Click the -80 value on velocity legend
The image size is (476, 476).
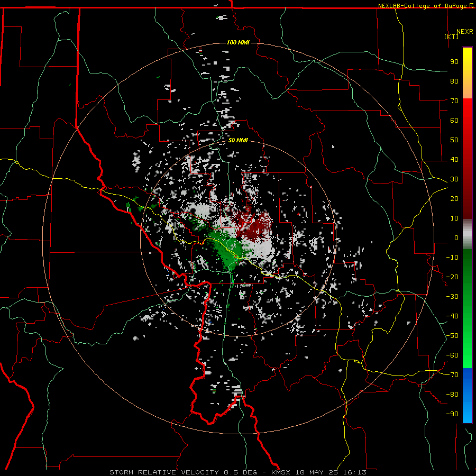pyautogui.click(x=452, y=395)
